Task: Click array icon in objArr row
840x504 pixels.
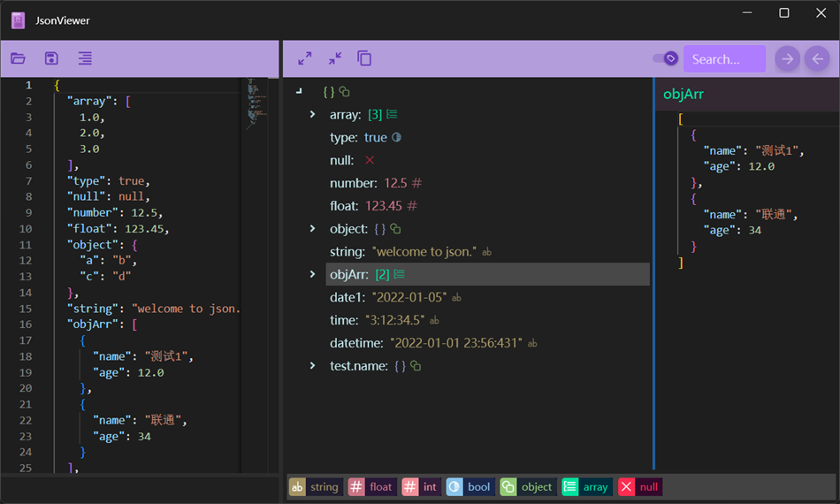Action: coord(400,274)
